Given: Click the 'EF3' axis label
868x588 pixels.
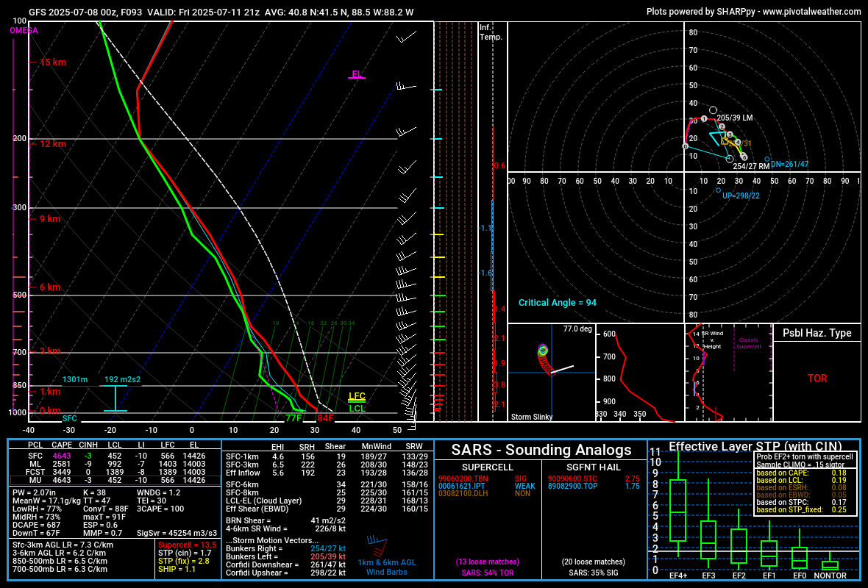Looking at the screenshot, I should 708,576.
